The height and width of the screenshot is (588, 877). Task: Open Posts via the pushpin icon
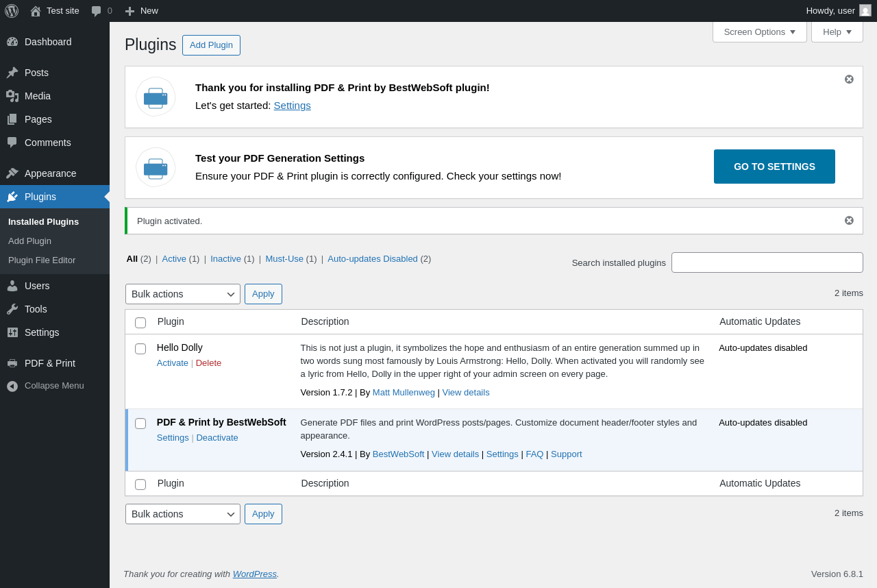(12, 73)
